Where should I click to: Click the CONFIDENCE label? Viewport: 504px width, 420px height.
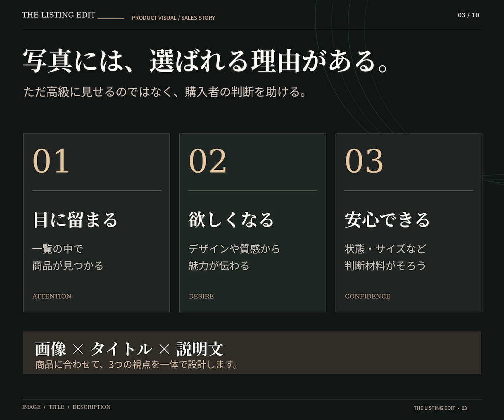tap(368, 296)
